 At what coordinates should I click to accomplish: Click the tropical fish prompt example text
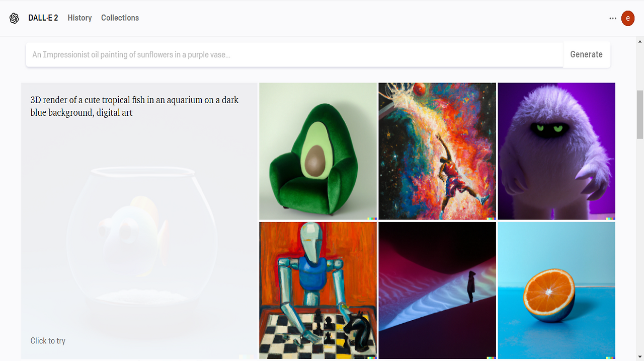[x=134, y=106]
